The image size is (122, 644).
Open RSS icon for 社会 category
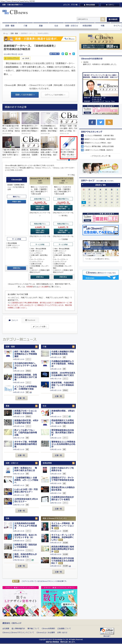(73, 406)
